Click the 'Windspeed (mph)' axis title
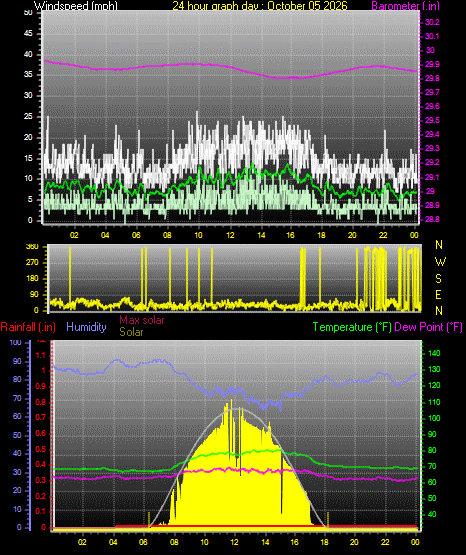Screen dimensions: 466x555 tap(76, 6)
